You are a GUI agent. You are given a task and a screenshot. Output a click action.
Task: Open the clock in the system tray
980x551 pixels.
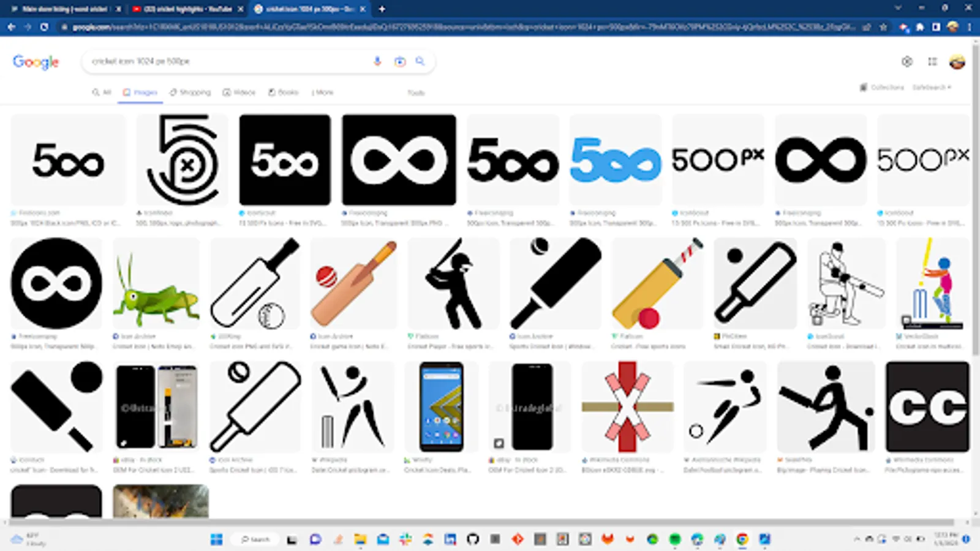(946, 539)
